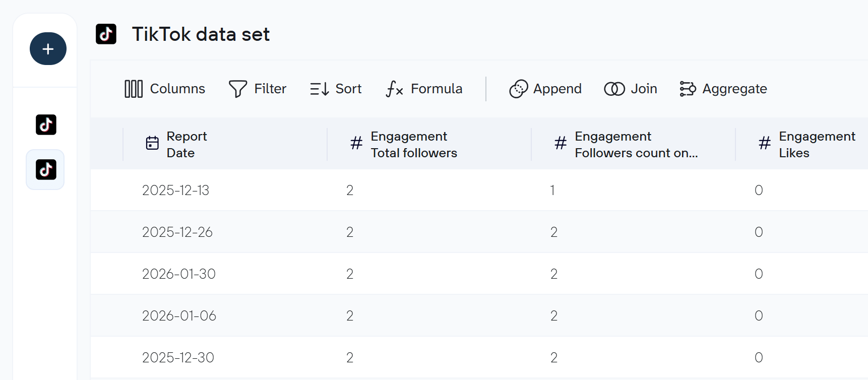This screenshot has height=380, width=868.
Task: Select the 2025-12-13 date cell
Action: pos(175,190)
